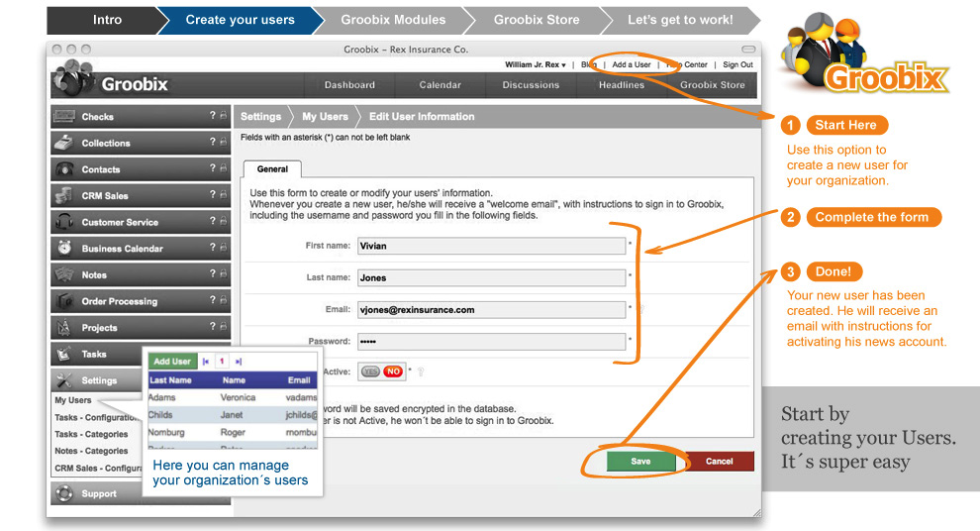
Task: Click the Notes module icon
Action: (x=63, y=274)
